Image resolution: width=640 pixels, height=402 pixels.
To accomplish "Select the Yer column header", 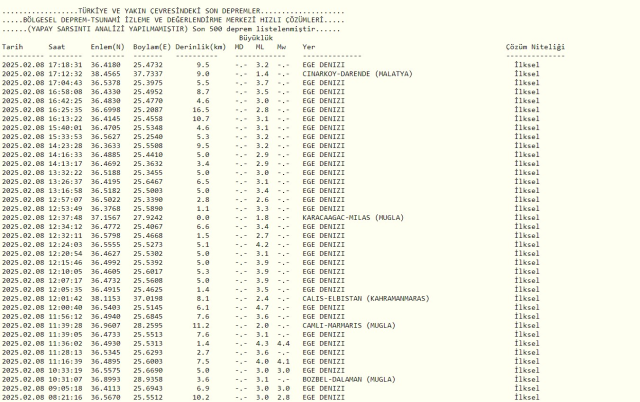I will click(308, 46).
